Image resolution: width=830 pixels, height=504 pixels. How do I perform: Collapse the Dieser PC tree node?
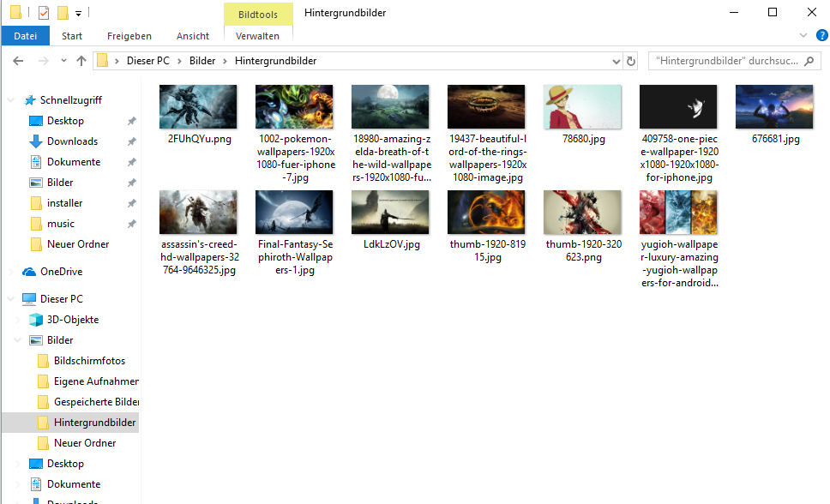pos(11,299)
